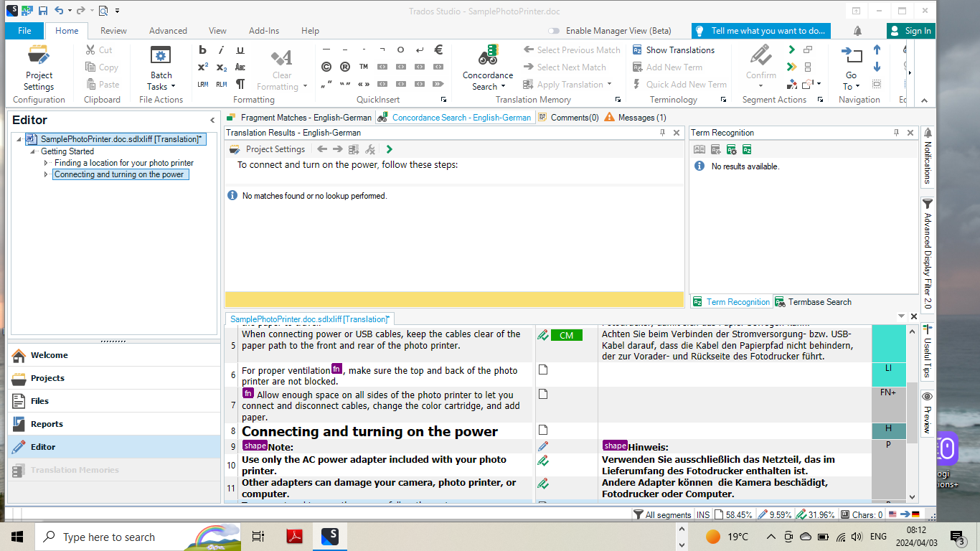Open the File tab
The width and height of the screenshot is (980, 551).
click(24, 31)
